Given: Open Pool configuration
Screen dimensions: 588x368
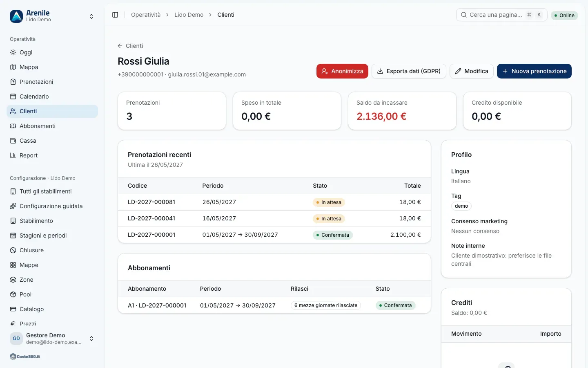Looking at the screenshot, I should [x=52, y=294].
